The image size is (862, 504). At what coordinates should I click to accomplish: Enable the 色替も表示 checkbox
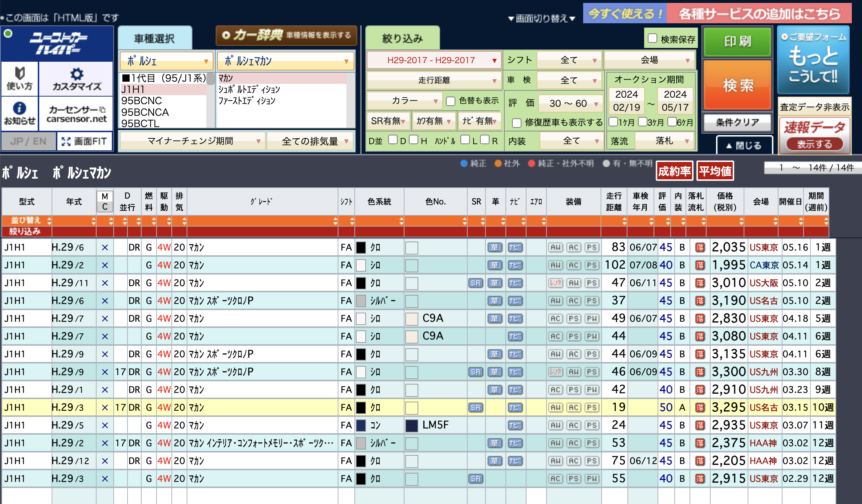pyautogui.click(x=451, y=101)
